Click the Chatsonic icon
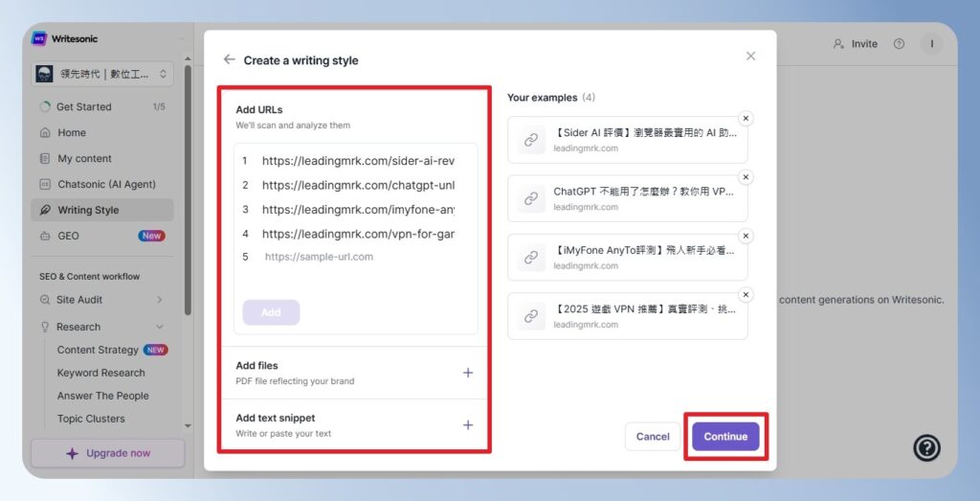This screenshot has width=980, height=501. (x=45, y=184)
